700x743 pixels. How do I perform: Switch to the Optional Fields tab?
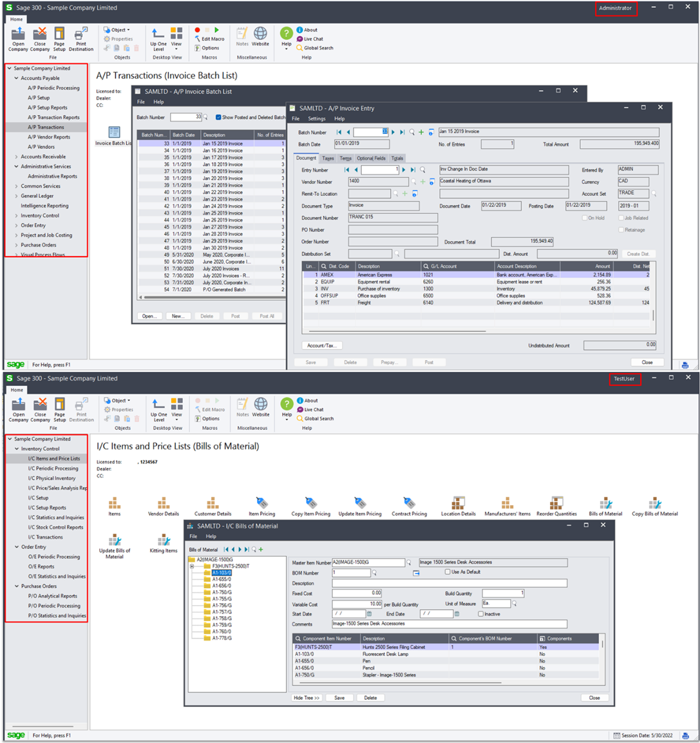pos(371,158)
